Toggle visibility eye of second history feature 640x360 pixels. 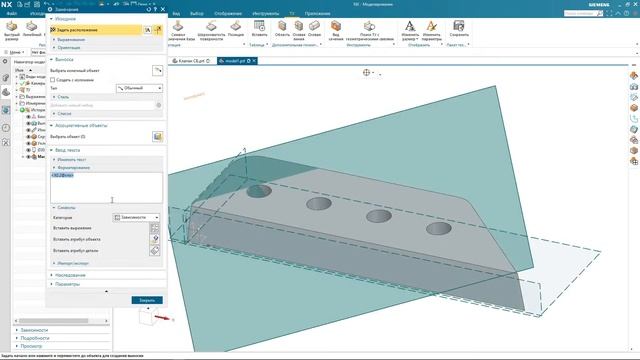tap(29, 123)
